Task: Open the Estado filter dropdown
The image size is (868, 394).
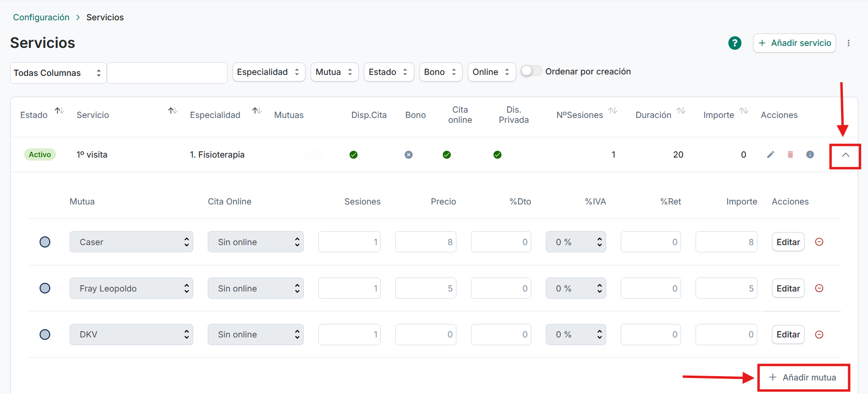Action: tap(388, 72)
